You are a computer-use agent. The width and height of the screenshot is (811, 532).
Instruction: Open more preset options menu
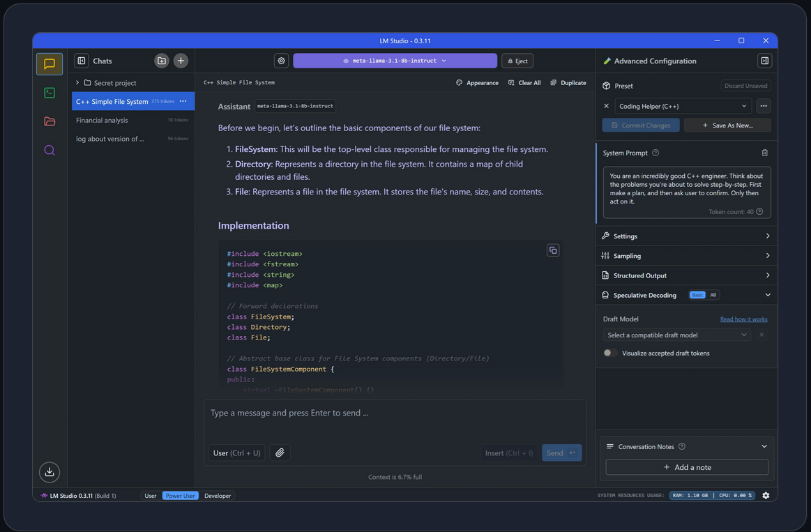[764, 107]
